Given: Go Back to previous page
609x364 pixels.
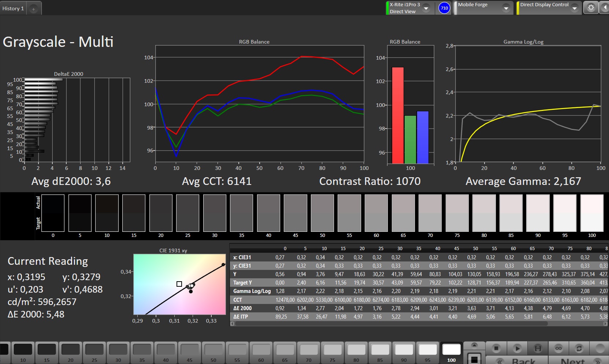Looking at the screenshot, I should click(x=517, y=360).
